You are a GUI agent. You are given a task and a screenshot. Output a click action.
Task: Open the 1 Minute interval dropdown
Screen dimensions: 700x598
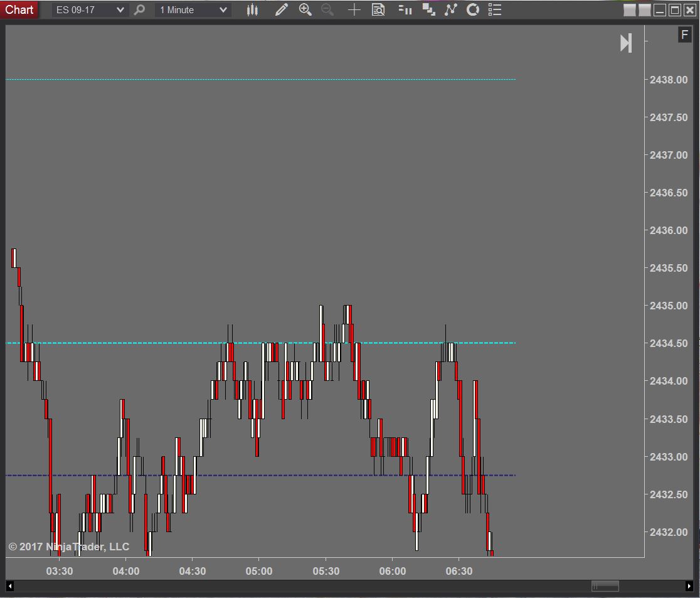pos(193,10)
